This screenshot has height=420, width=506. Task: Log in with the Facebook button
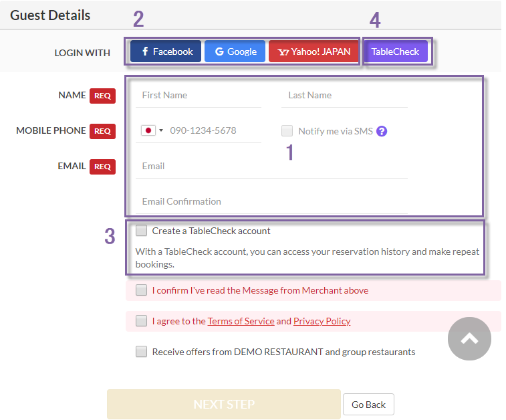click(x=166, y=51)
